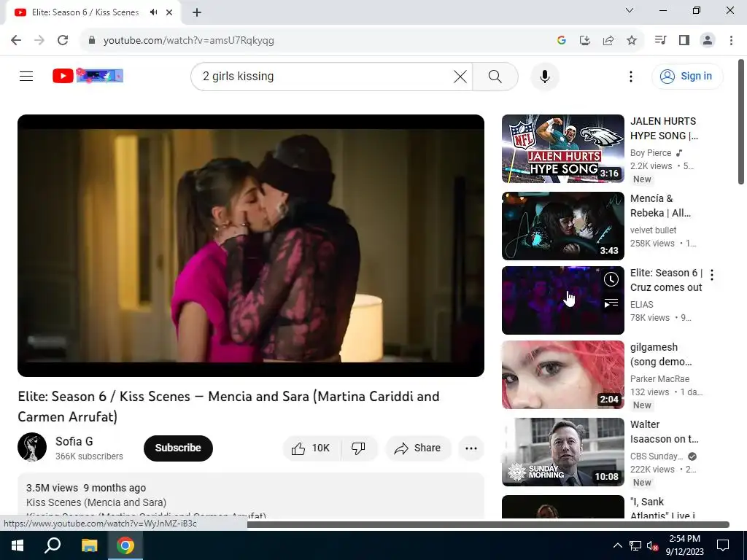Expand the video description box
Screen dimensions: 747x560
(x=251, y=496)
